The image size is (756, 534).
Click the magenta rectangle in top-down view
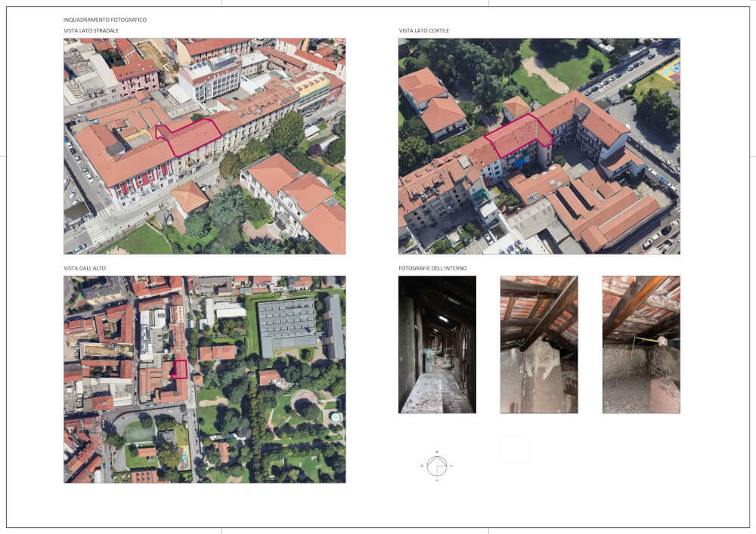[179, 369]
